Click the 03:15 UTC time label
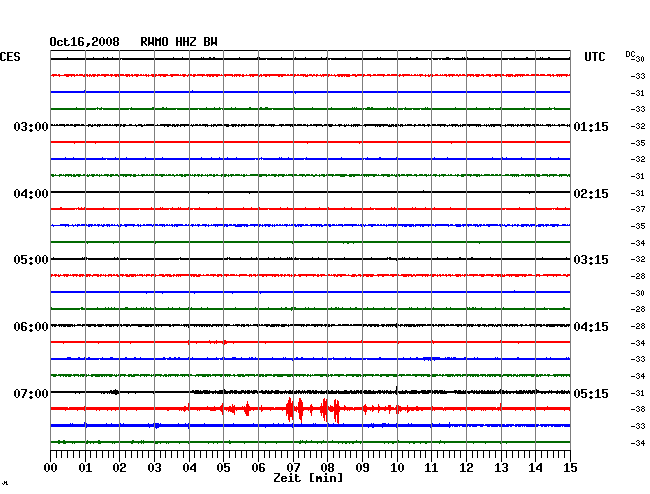Screen dimensions: 650x494 click(591, 260)
